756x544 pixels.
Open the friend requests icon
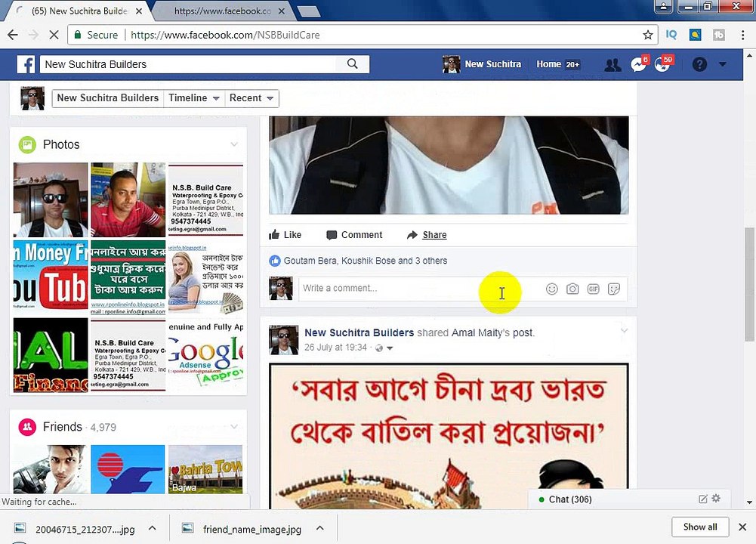click(x=613, y=65)
